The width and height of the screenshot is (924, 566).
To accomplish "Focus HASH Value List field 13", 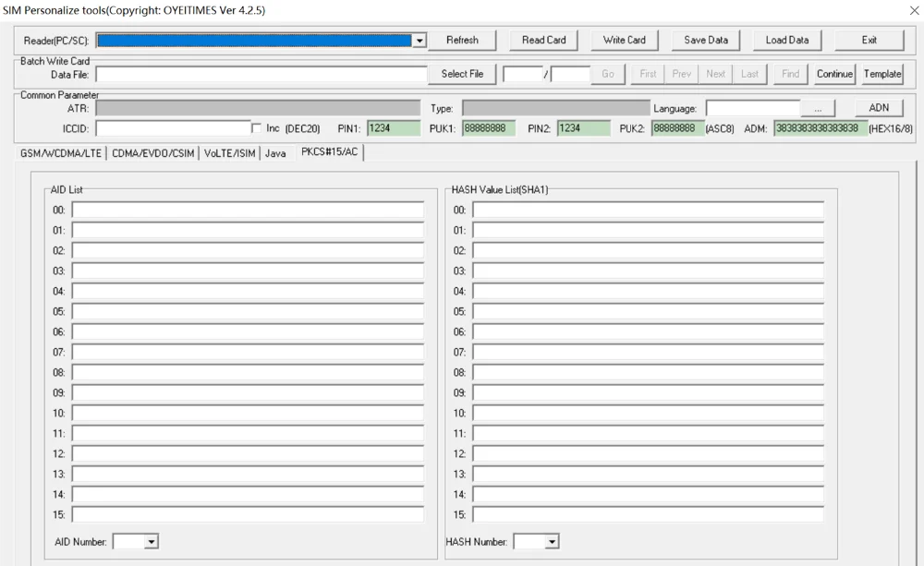I will click(649, 474).
